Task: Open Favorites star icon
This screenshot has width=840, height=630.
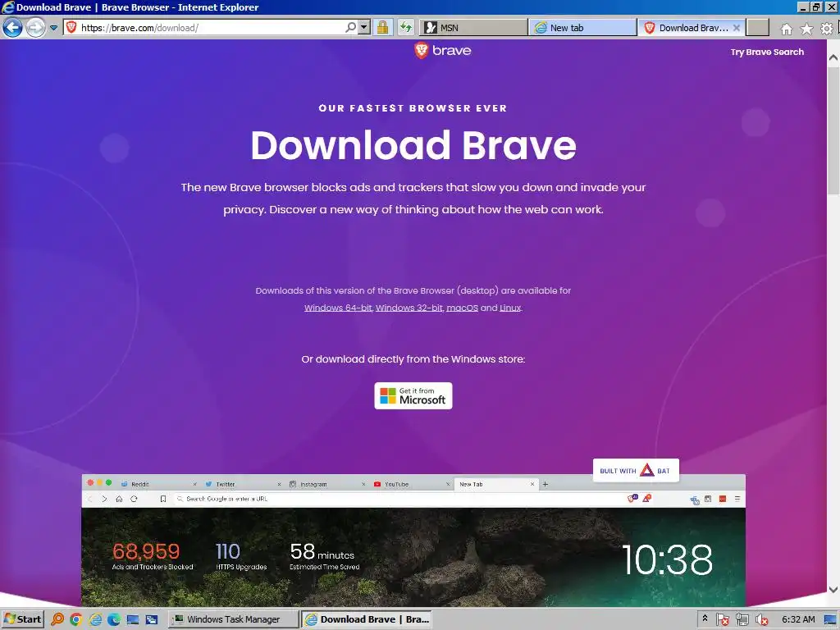Action: pos(806,29)
